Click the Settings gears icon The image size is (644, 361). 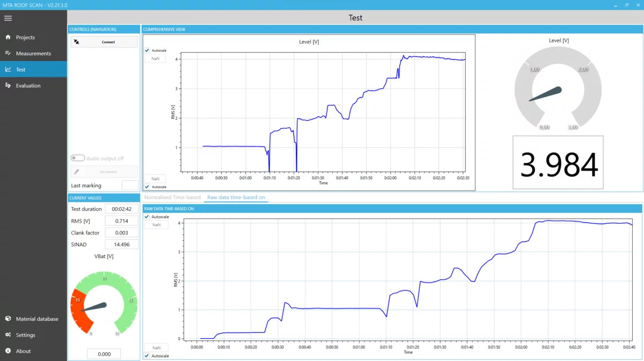point(8,335)
